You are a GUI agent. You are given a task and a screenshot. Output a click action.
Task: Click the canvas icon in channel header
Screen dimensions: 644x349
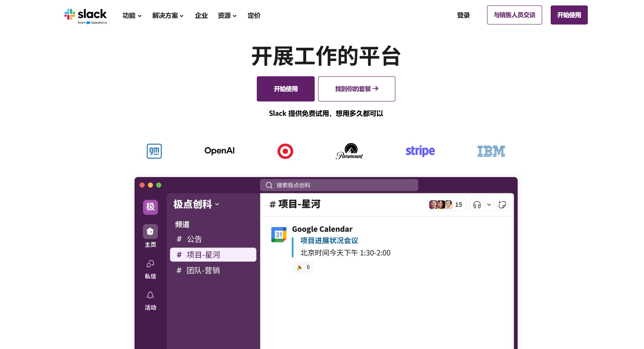502,205
